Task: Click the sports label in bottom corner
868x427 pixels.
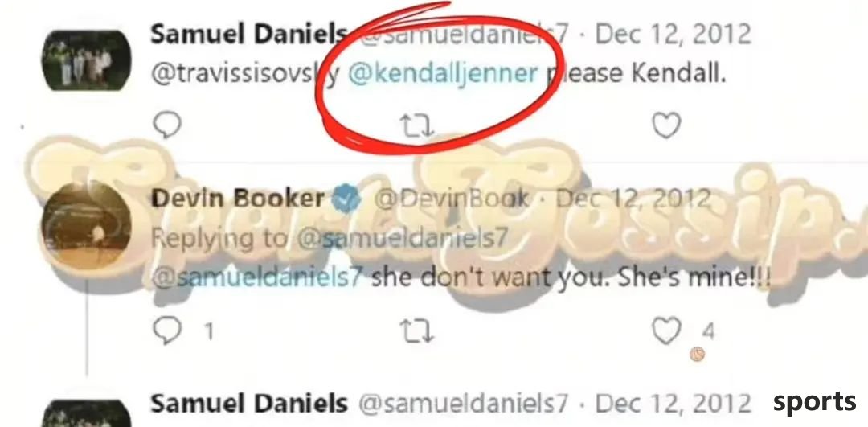Action: (814, 402)
